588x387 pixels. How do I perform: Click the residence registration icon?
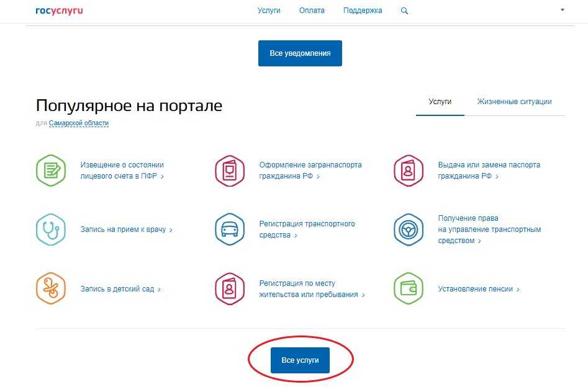[230, 289]
